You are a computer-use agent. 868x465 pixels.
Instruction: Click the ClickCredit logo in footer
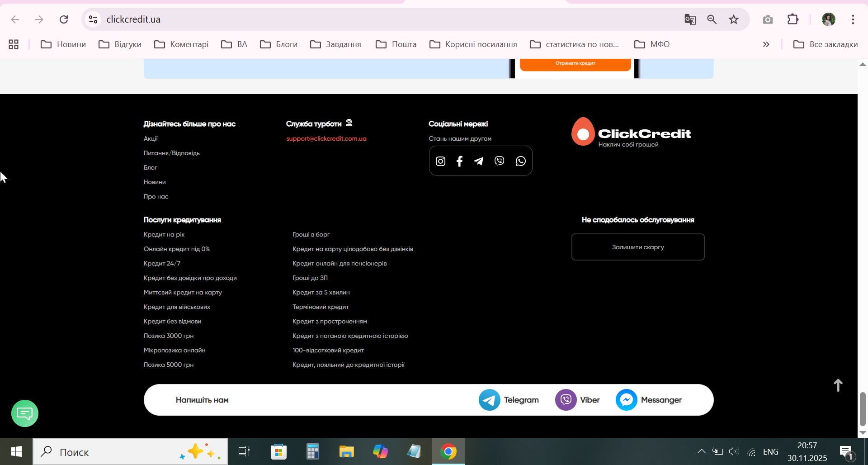631,132
